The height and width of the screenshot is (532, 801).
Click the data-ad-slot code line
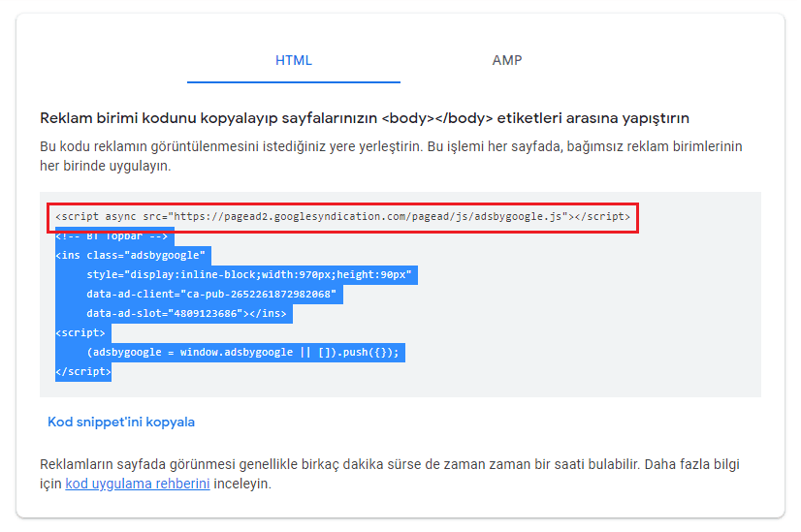186,313
